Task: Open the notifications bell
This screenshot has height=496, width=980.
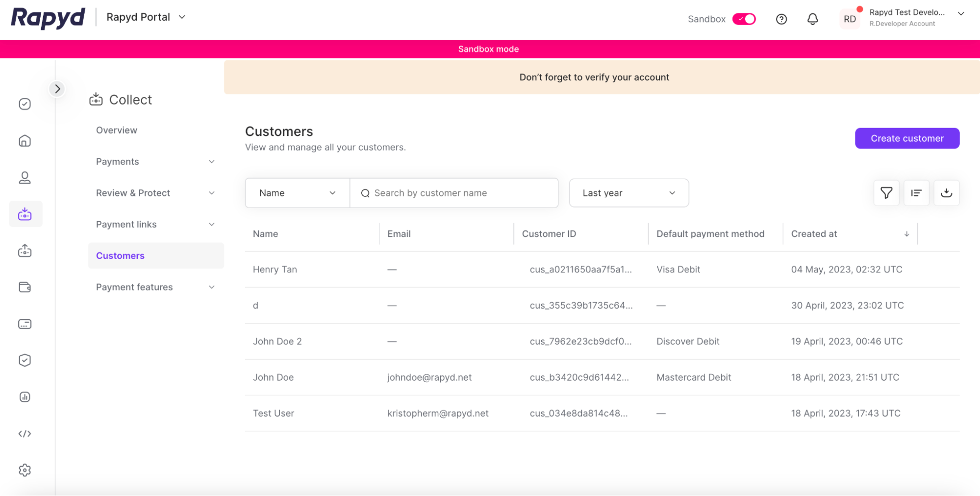Action: pos(812,19)
